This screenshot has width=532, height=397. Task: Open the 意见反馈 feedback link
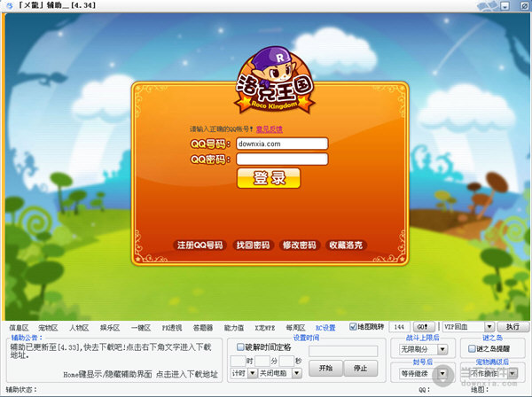coord(270,129)
